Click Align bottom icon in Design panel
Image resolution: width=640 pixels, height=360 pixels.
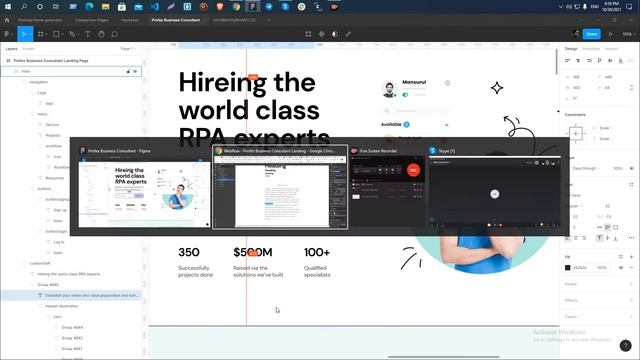coord(620,60)
